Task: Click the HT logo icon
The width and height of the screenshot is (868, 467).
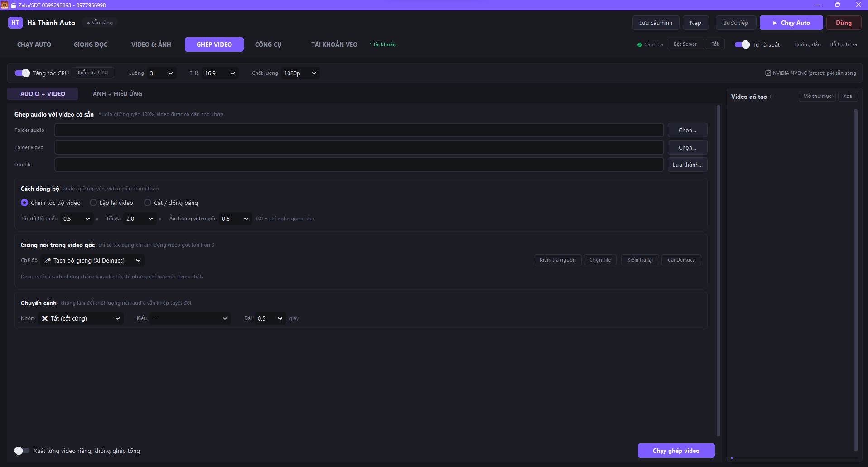Action: click(15, 23)
